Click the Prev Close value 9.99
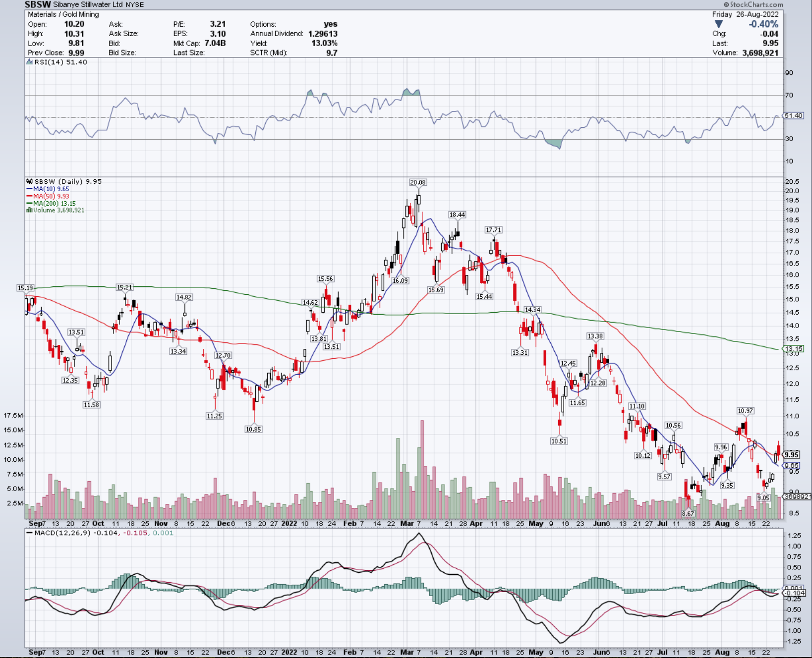Screen dimensions: 812x658 tap(76, 53)
